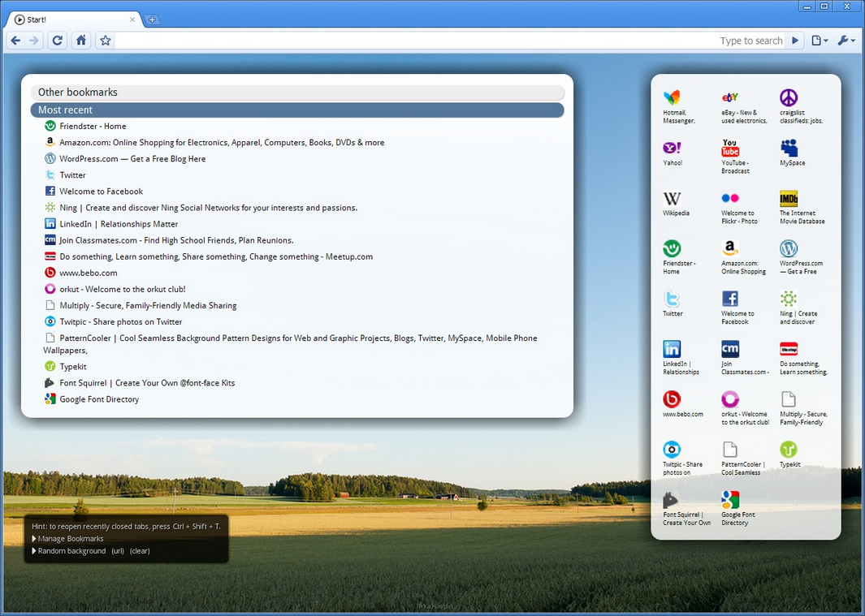The width and height of the screenshot is (865, 616).
Task: Click the Back navigation arrow
Action: tap(16, 41)
